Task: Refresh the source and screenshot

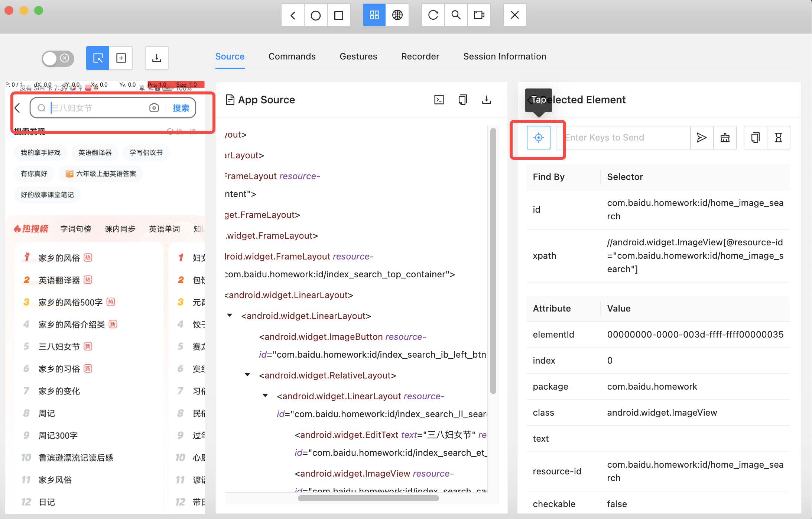Action: pyautogui.click(x=433, y=15)
